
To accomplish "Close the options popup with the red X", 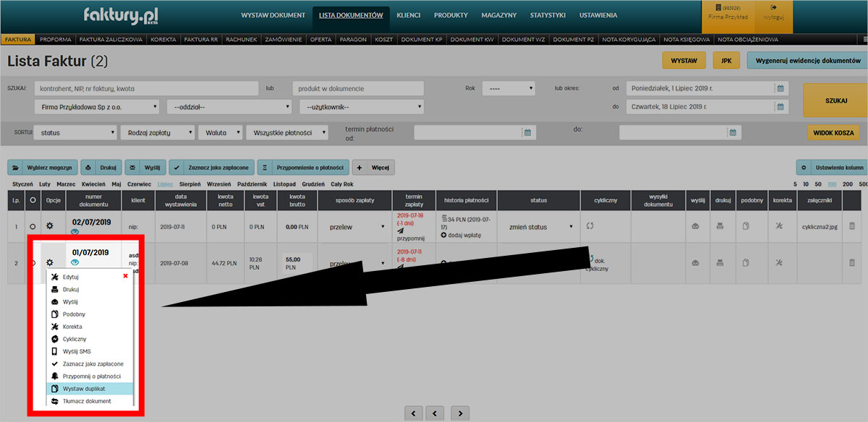I will coord(125,276).
